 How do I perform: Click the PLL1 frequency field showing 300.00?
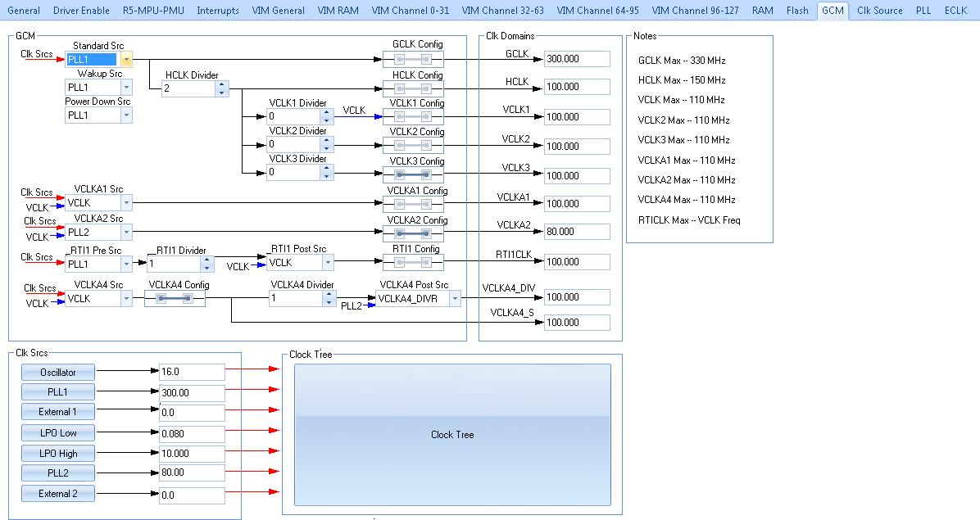tap(192, 393)
